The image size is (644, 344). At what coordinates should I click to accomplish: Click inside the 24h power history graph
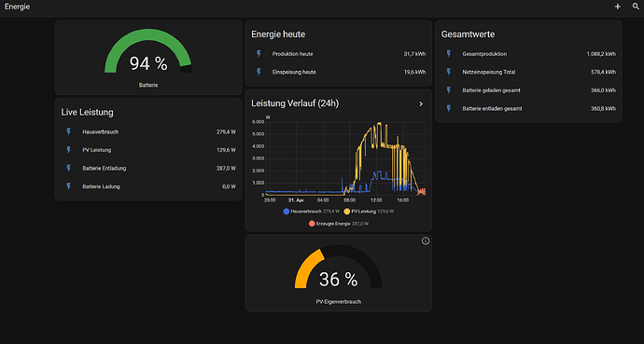(x=346, y=158)
